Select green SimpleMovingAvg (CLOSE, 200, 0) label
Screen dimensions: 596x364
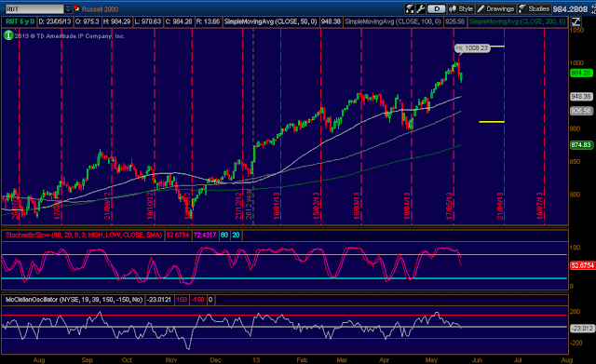(518, 21)
